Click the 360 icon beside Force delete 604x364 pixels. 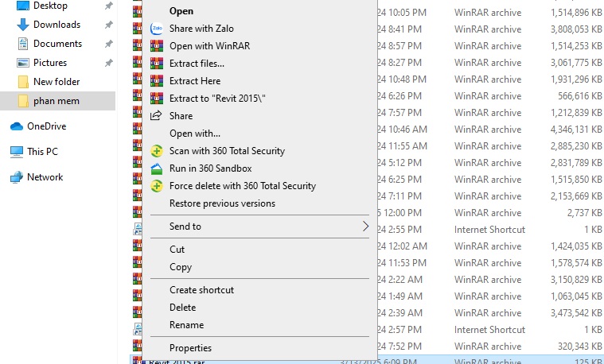click(158, 186)
